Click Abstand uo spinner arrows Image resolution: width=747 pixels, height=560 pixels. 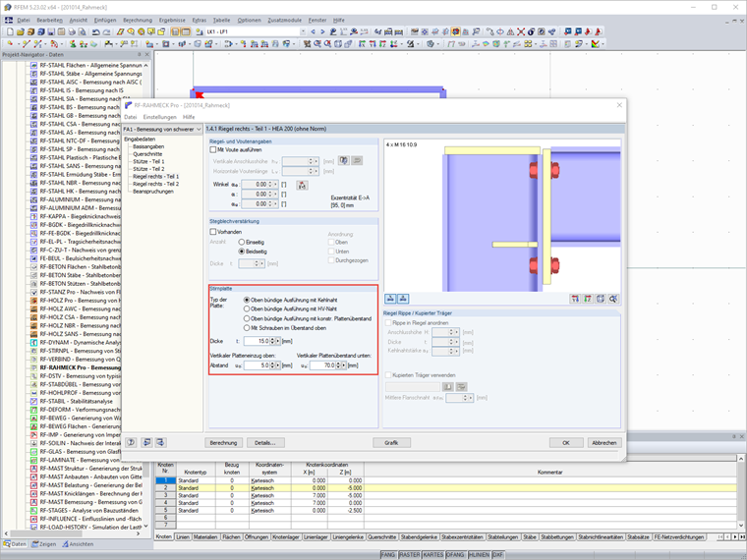[x=272, y=365]
